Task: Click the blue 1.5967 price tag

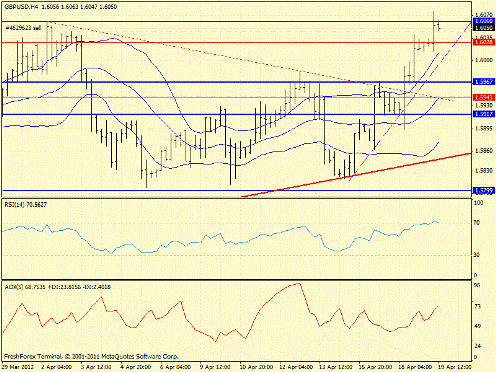Action: [x=484, y=82]
